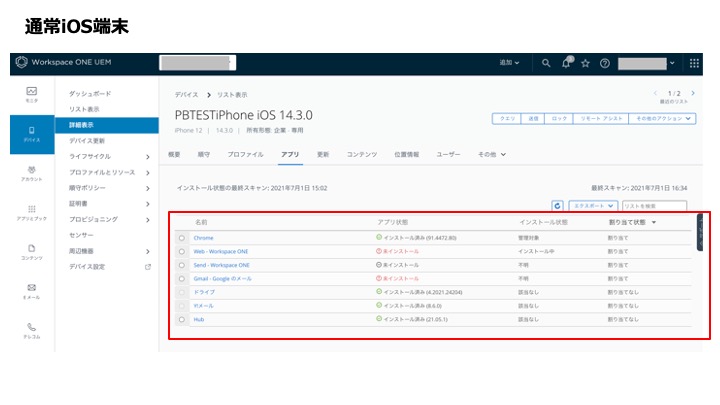
Task: Click the organization group selector field
Action: (197, 63)
